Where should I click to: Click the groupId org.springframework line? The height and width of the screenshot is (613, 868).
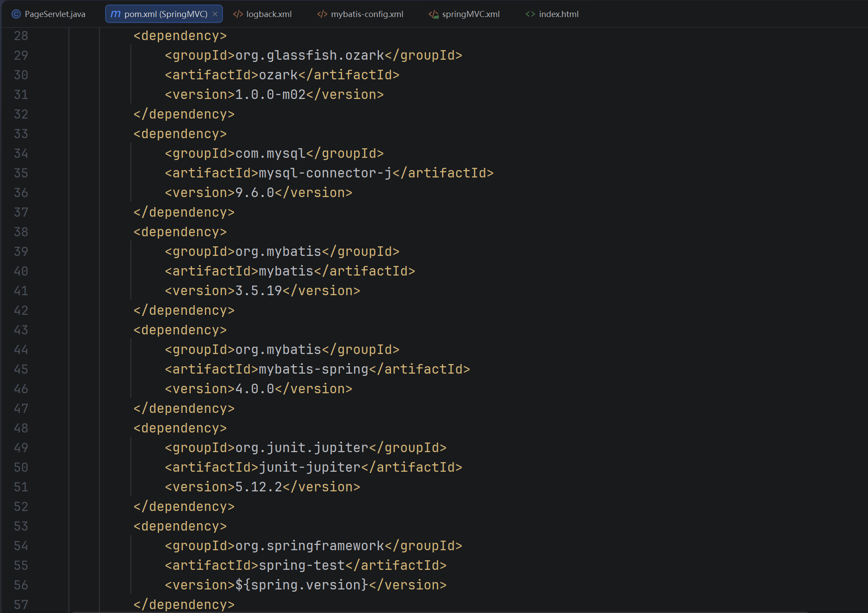coord(313,546)
